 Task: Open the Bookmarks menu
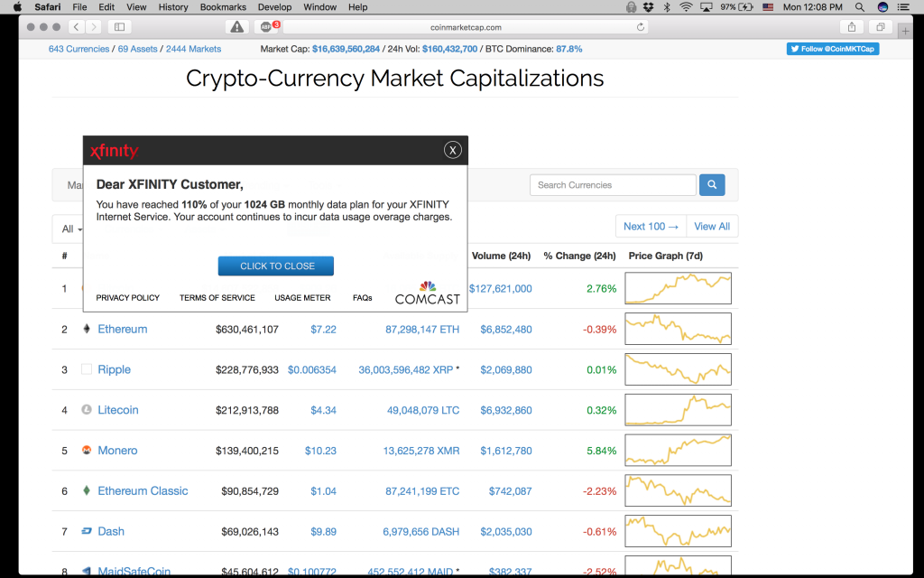223,7
